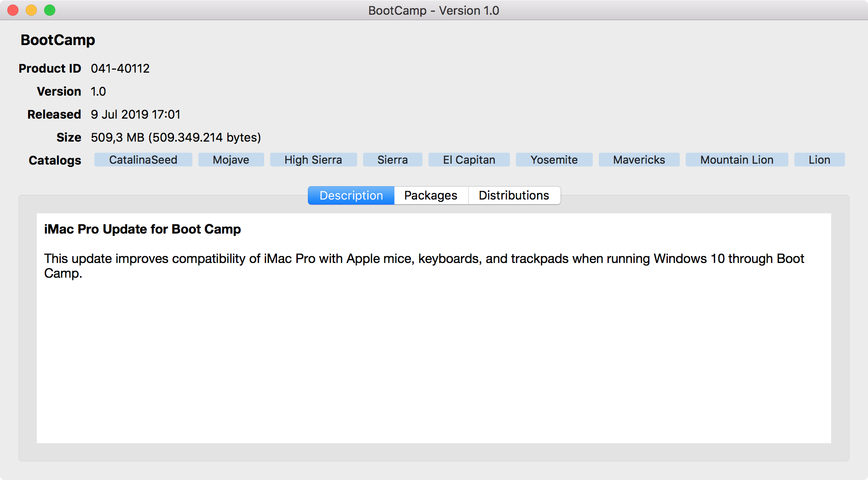This screenshot has width=868, height=480.
Task: Minimize the window with the yellow button
Action: click(31, 10)
